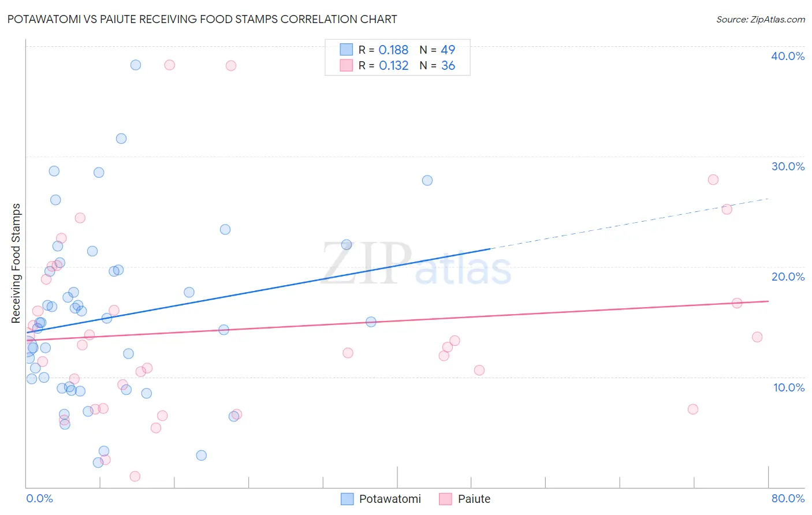Click the pink swatch beside R = 0.132
The width and height of the screenshot is (812, 515).
346,65
